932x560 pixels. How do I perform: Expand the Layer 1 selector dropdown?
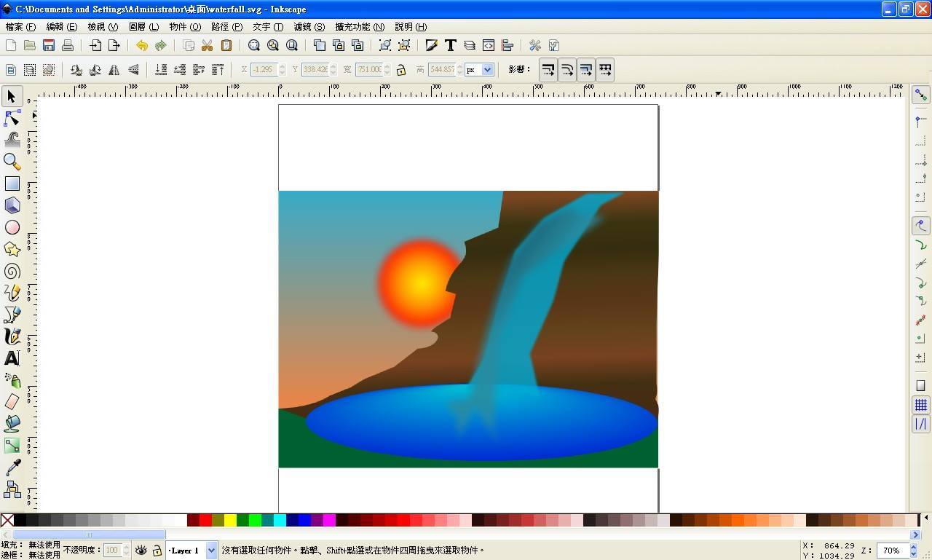[211, 551]
